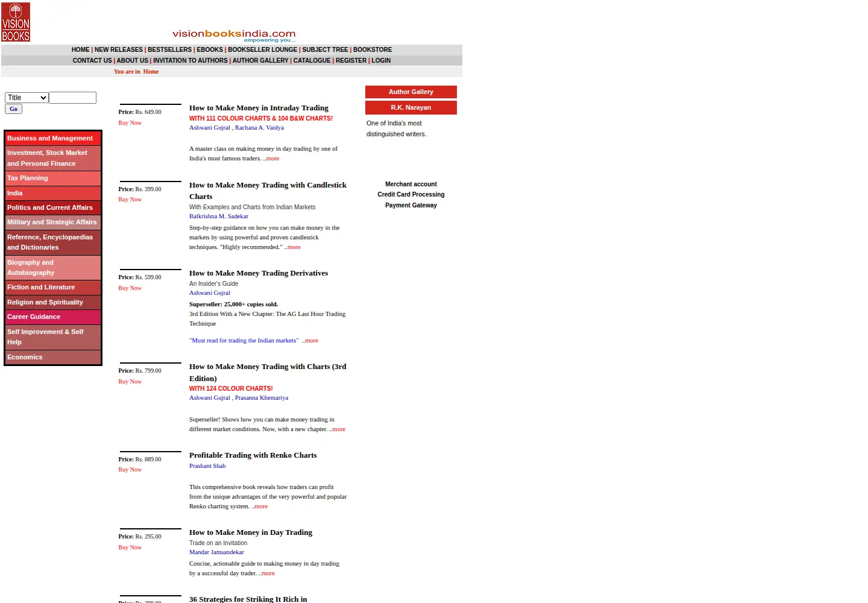Select Business and Management category
Image resolution: width=868 pixels, height=603 pixels.
(53, 139)
